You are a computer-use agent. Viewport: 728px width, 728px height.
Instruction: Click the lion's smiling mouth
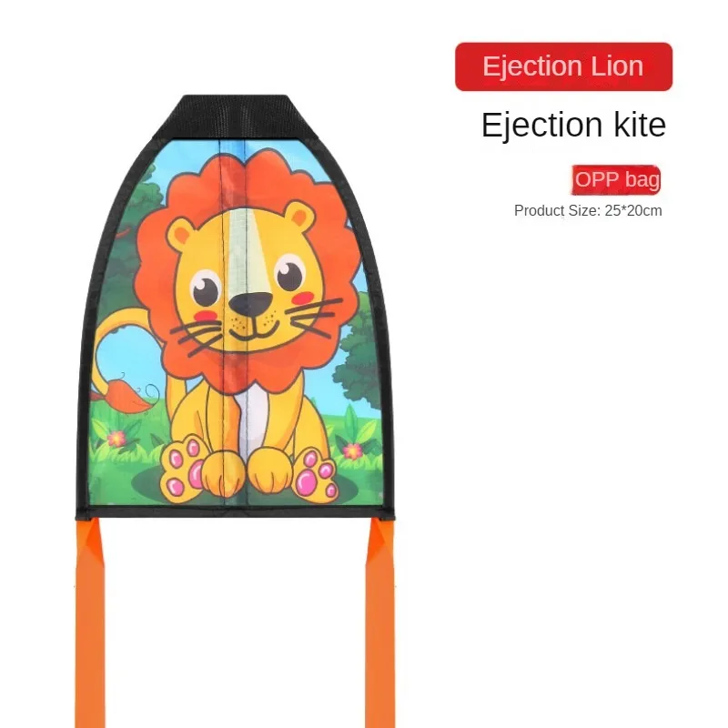254,330
